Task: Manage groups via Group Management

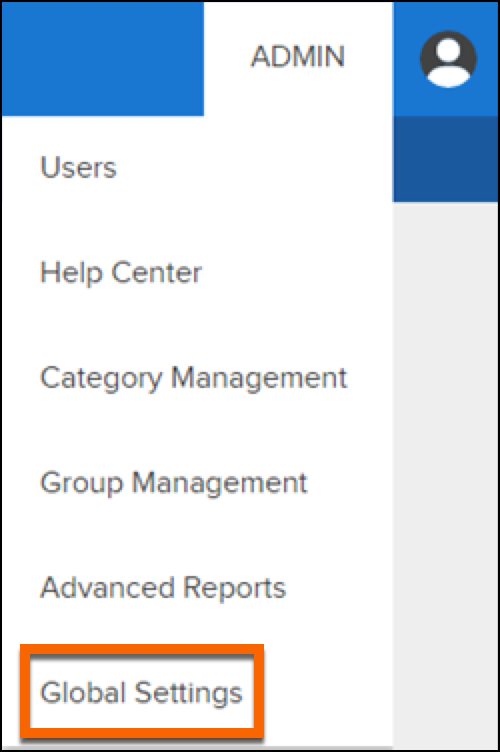Action: [x=174, y=482]
